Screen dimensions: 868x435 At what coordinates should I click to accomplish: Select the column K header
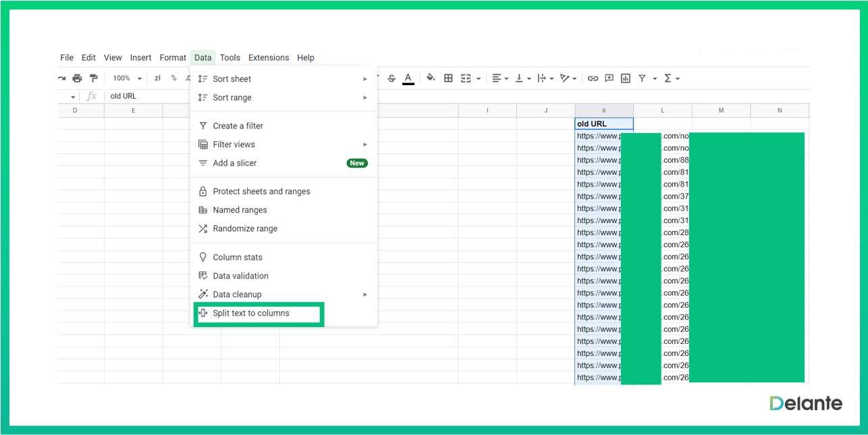[604, 110]
